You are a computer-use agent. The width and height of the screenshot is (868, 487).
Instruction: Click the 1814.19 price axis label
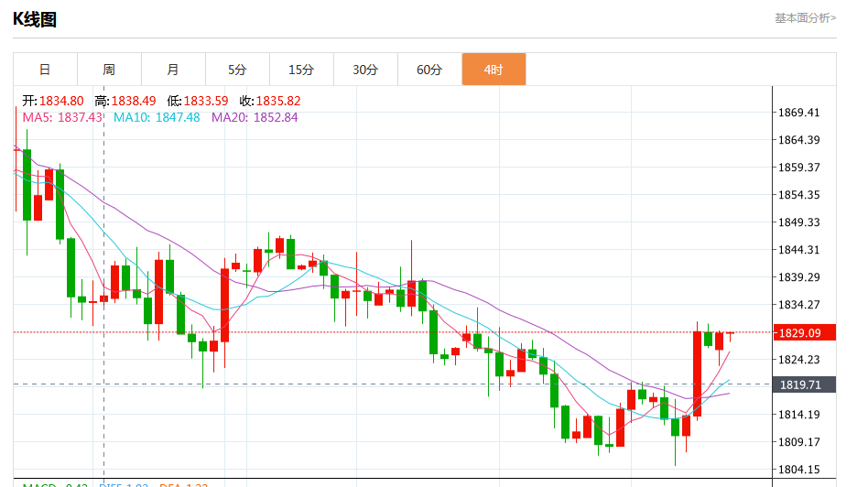coord(798,415)
